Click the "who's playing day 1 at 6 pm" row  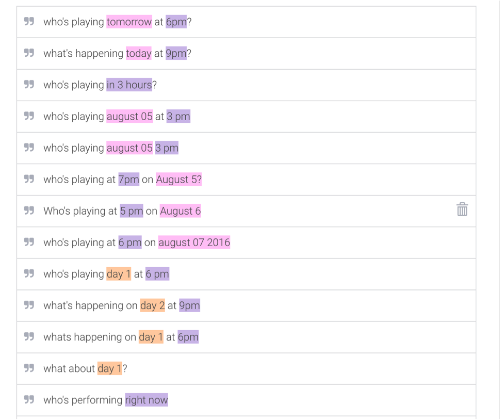(x=310, y=274)
